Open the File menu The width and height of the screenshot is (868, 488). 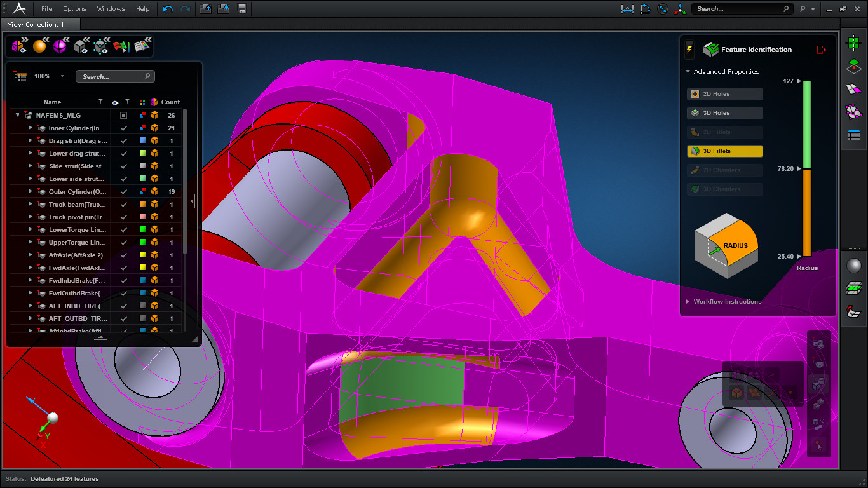[47, 9]
